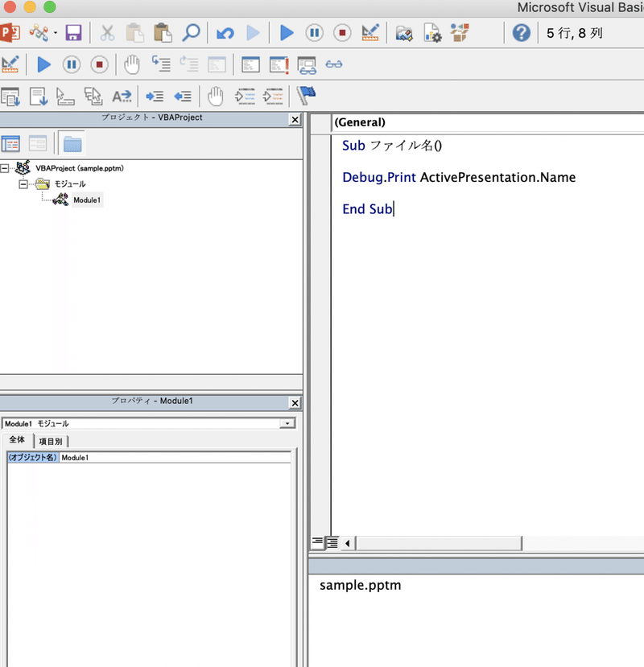Click the Step Into icon
This screenshot has height=667, width=644.
click(x=161, y=64)
